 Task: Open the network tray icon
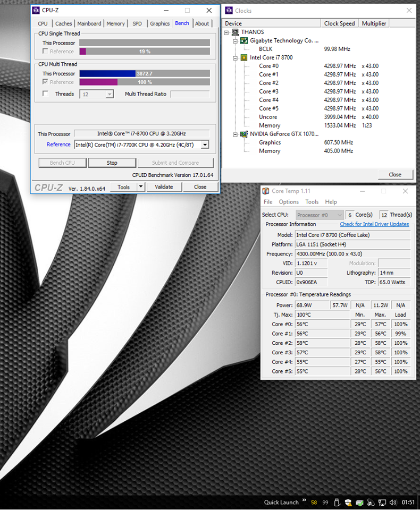(382, 503)
